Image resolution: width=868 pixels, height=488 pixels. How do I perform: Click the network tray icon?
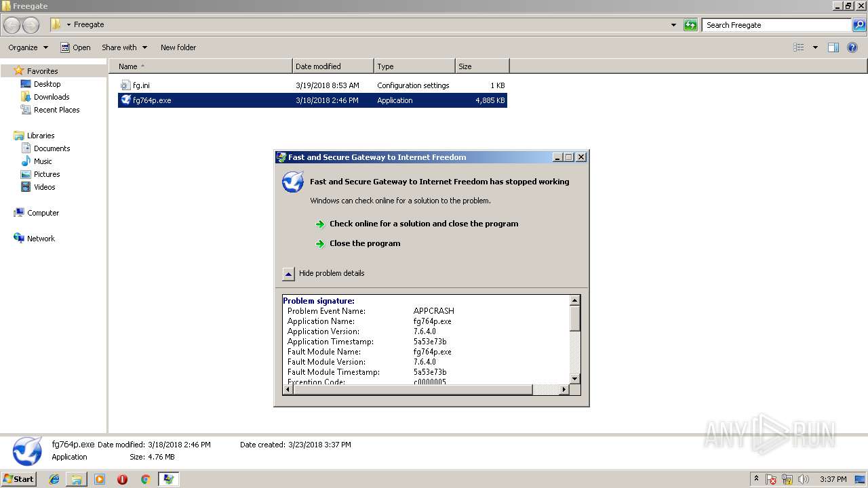coord(787,479)
